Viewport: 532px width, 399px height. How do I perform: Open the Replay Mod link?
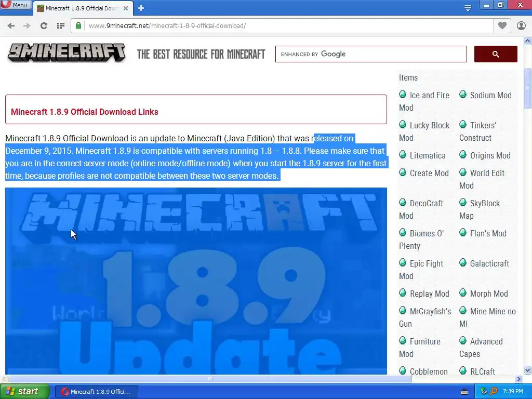(x=429, y=294)
